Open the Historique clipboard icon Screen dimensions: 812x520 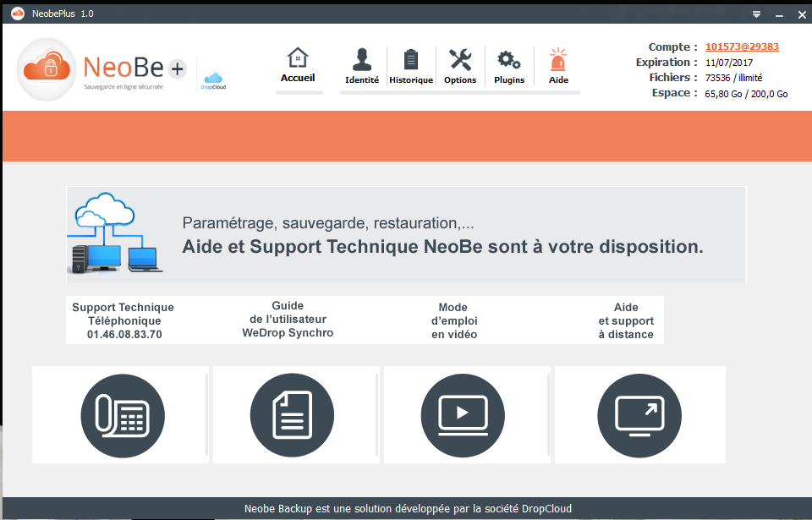tap(411, 60)
